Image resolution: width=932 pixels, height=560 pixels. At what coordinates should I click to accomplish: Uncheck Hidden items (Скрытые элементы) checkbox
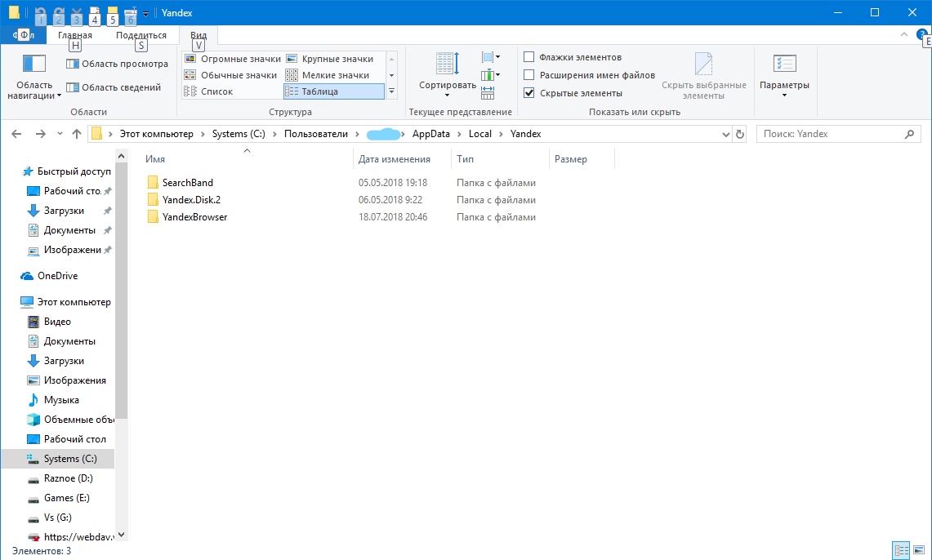point(529,93)
